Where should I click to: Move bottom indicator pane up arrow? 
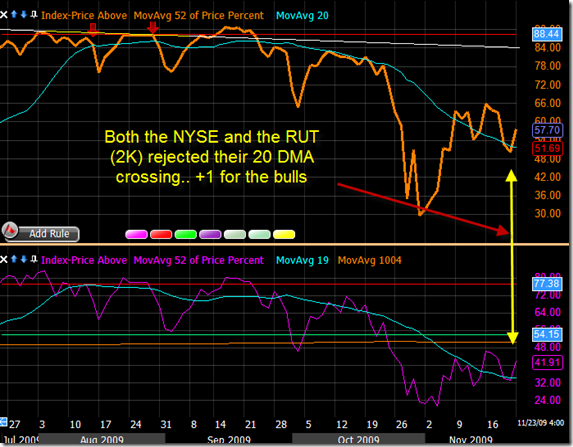[14, 259]
